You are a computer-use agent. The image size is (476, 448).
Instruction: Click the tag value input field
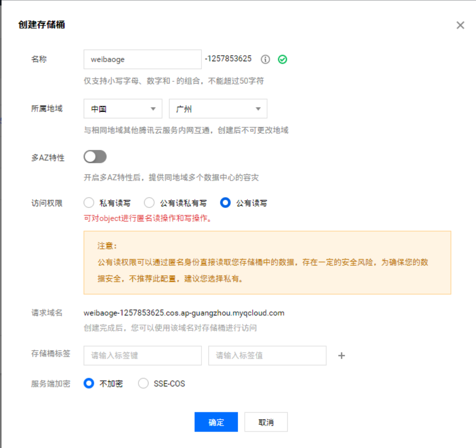267,356
